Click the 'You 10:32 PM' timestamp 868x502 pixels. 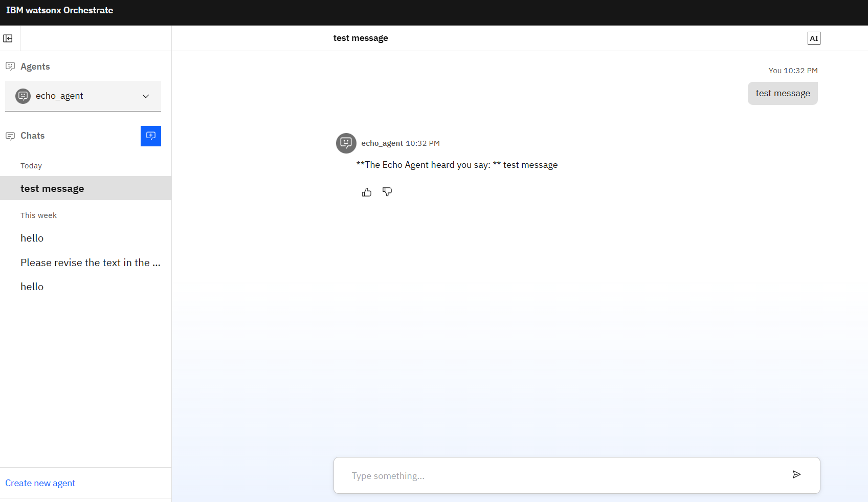pos(793,71)
